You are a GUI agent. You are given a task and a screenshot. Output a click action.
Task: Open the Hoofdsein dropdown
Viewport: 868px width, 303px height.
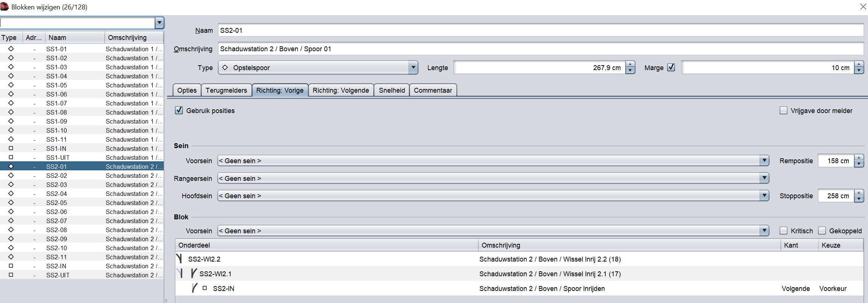point(764,196)
